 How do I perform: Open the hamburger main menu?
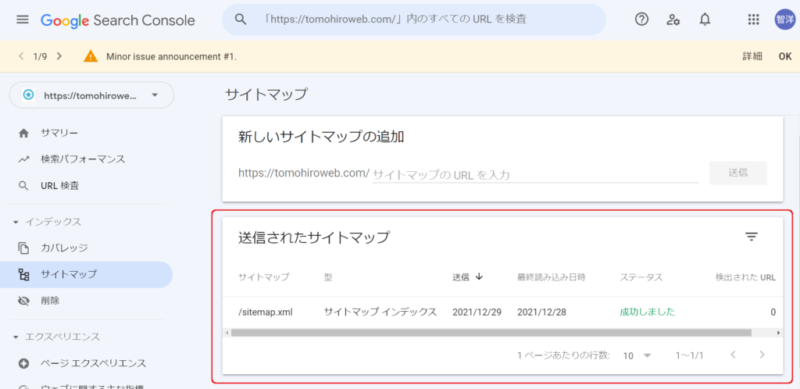tap(22, 19)
